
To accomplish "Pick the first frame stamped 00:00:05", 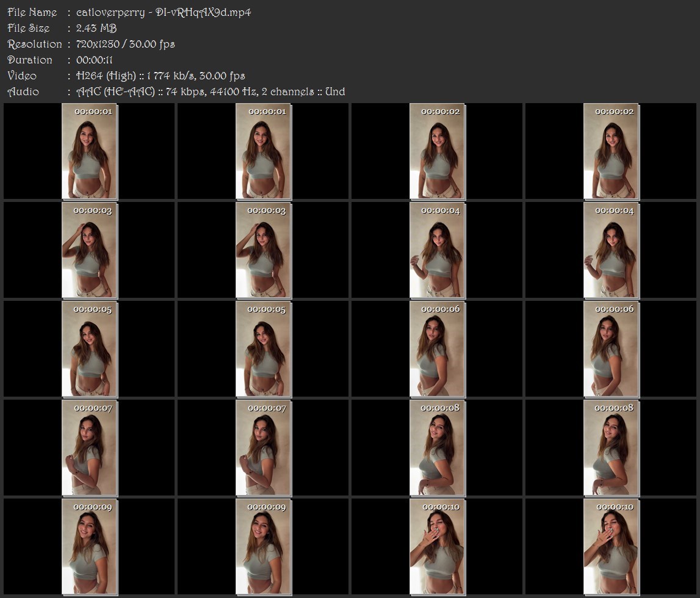I will (89, 349).
